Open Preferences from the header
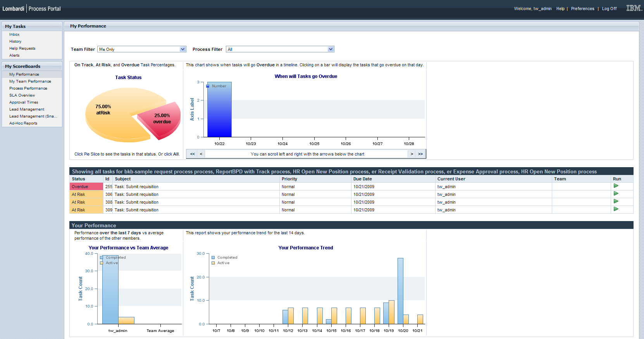The height and width of the screenshot is (339, 644). 582,9
